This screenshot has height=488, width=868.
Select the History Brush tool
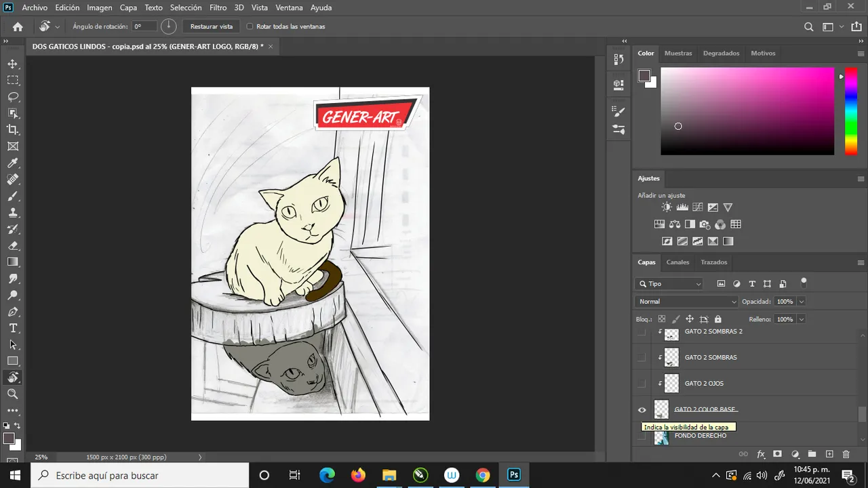click(x=12, y=229)
